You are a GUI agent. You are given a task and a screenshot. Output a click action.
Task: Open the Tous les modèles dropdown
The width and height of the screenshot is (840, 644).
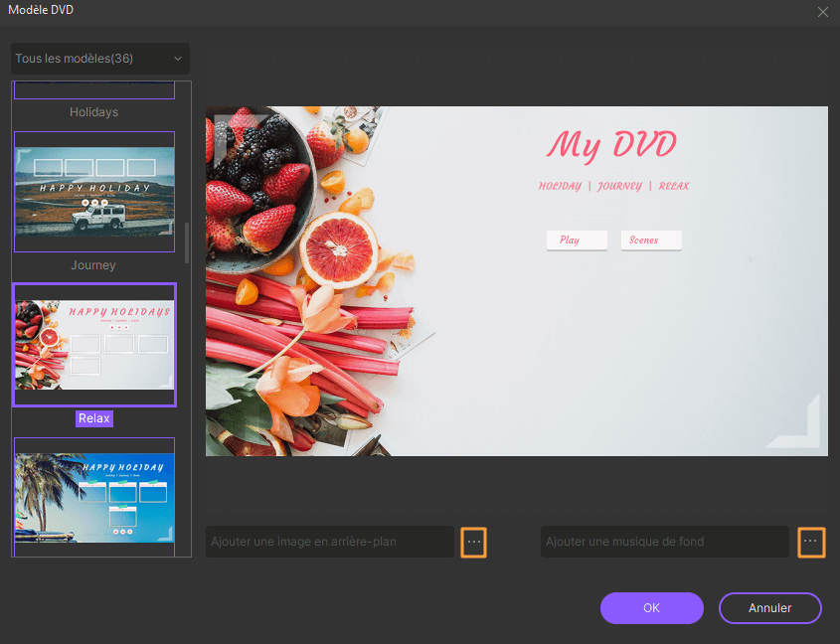[x=99, y=59]
